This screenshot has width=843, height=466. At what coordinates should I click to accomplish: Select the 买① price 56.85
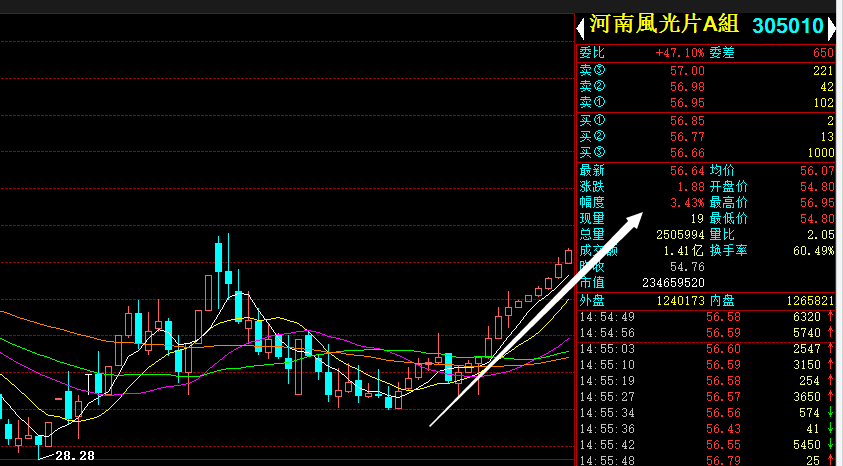tap(687, 120)
